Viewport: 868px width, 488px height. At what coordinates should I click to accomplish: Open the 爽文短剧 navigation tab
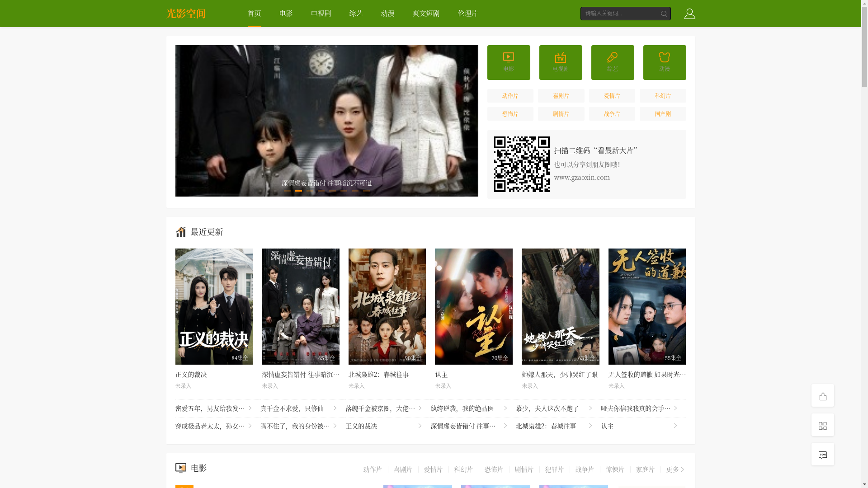426,14
